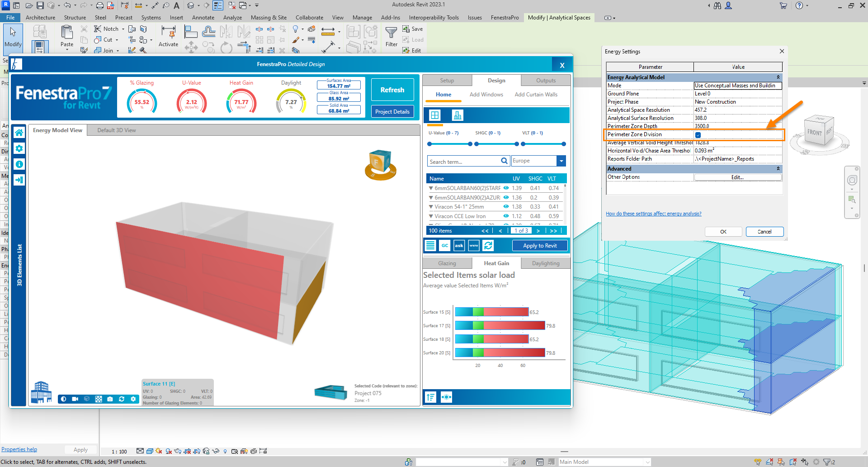Toggle eye icon for 6mmSOLARBAN90(2)AZUR row
The width and height of the screenshot is (868, 467).
(506, 197)
